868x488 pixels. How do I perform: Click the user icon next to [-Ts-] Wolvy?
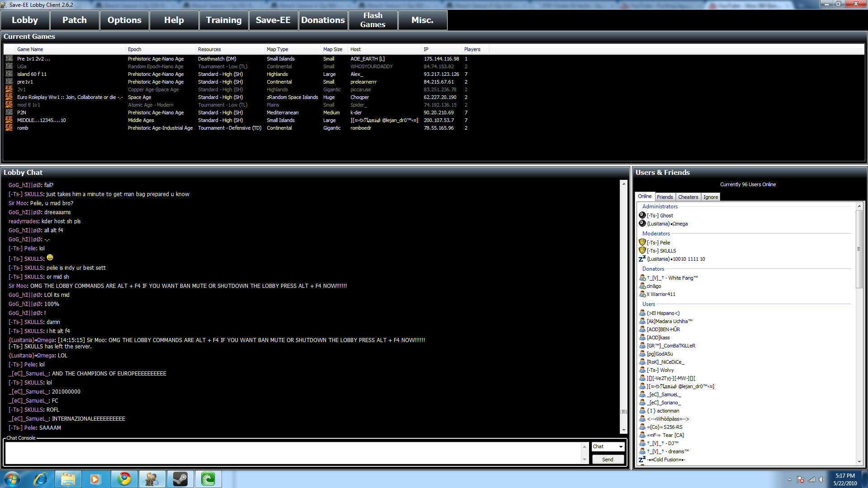[642, 370]
